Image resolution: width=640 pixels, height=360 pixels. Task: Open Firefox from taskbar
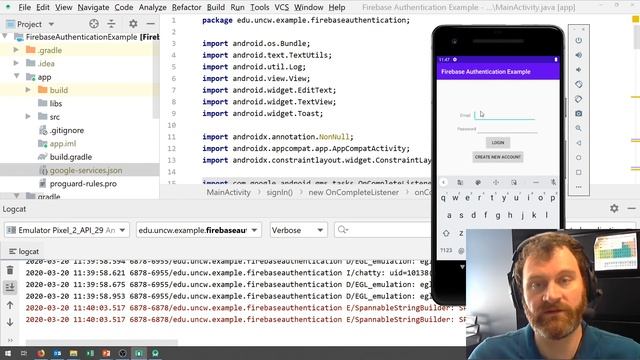[x=41, y=353]
